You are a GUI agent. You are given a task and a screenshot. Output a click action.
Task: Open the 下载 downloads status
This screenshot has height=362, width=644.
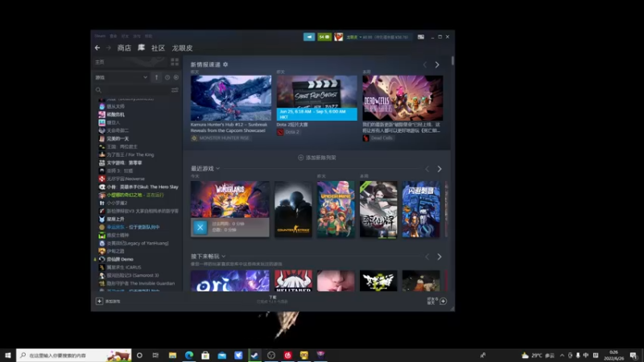[x=273, y=299]
